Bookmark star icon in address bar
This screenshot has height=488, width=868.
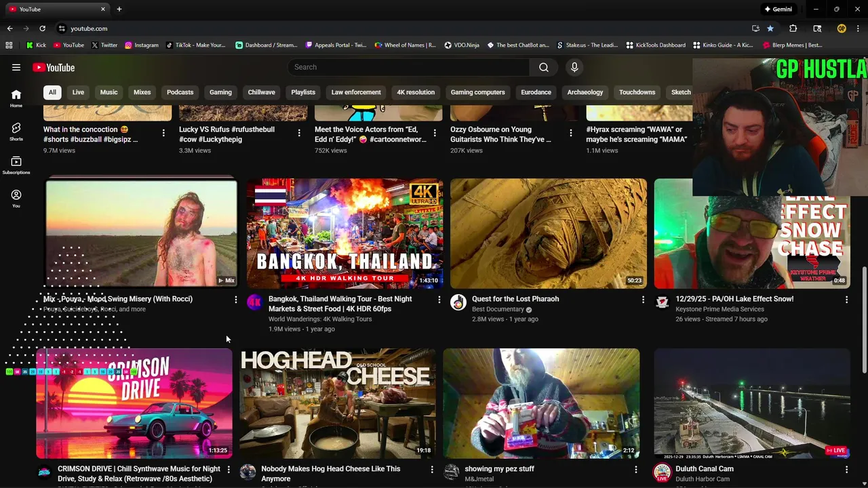(770, 28)
